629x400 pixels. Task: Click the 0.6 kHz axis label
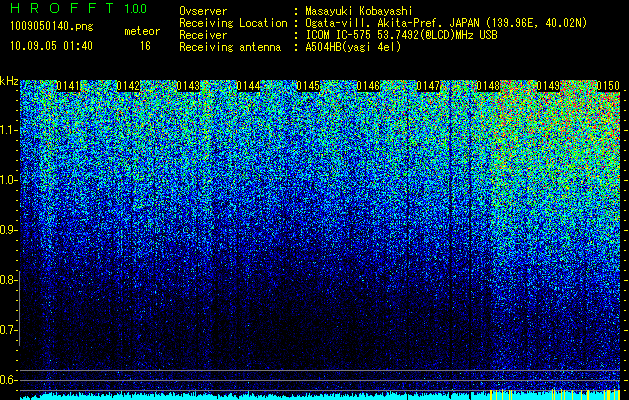[x=8, y=380]
